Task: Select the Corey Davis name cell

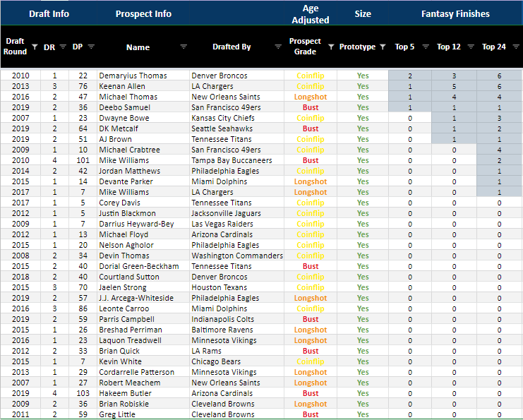Action: pyautogui.click(x=143, y=203)
